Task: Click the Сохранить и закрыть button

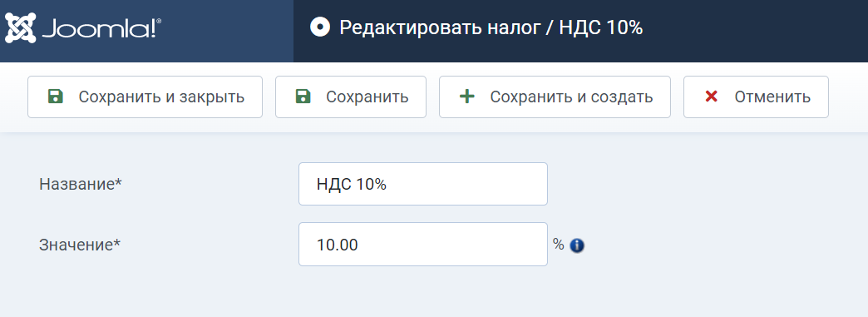Action: pos(145,97)
